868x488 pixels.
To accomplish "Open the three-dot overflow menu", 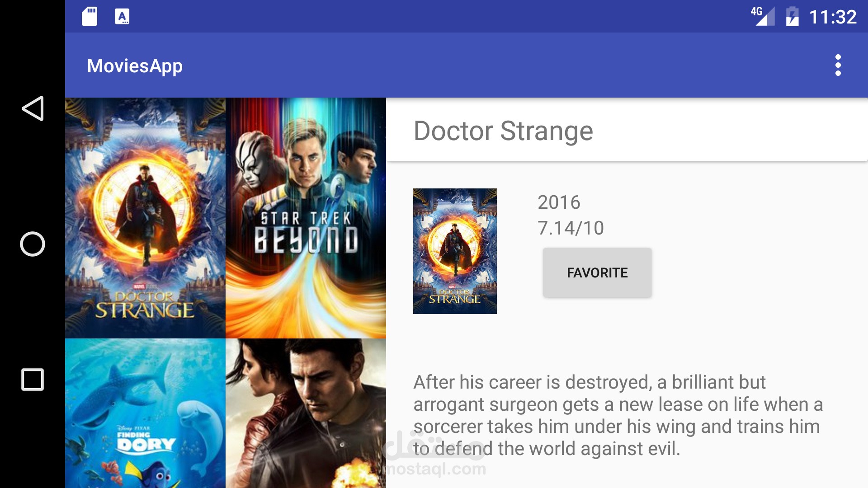I will 838,65.
